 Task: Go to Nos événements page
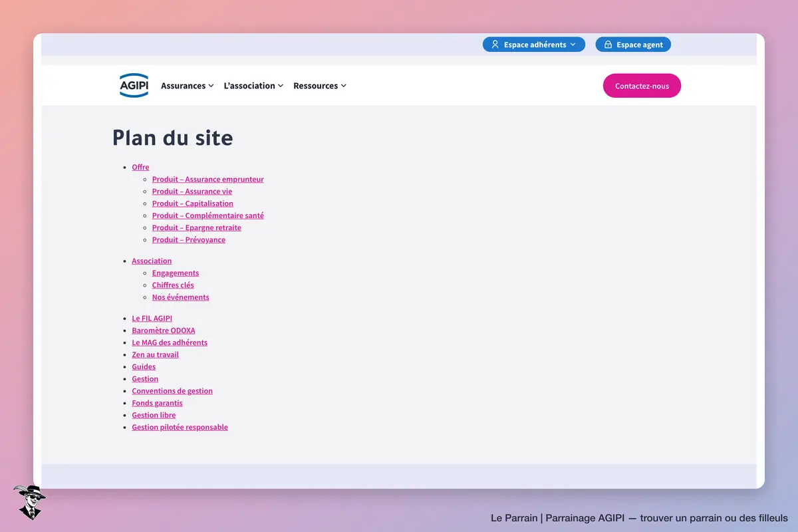[180, 297]
